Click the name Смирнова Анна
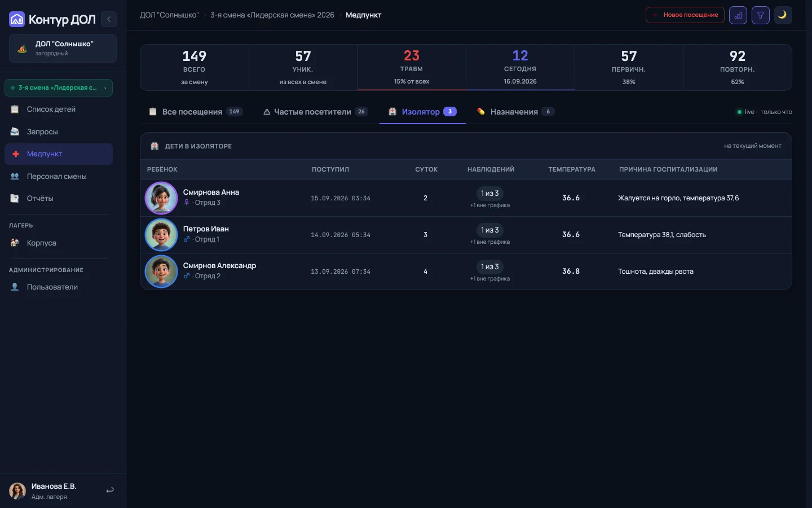The width and height of the screenshot is (812, 508). point(211,192)
